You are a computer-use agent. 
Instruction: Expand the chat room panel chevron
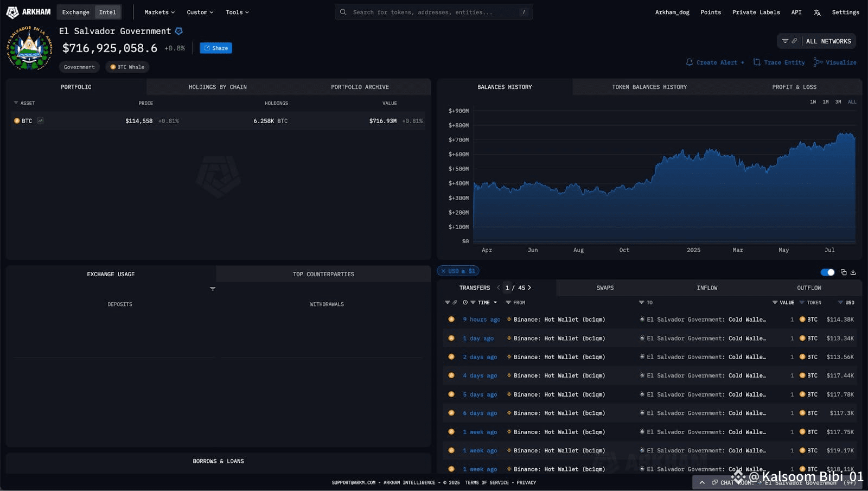[x=702, y=482]
